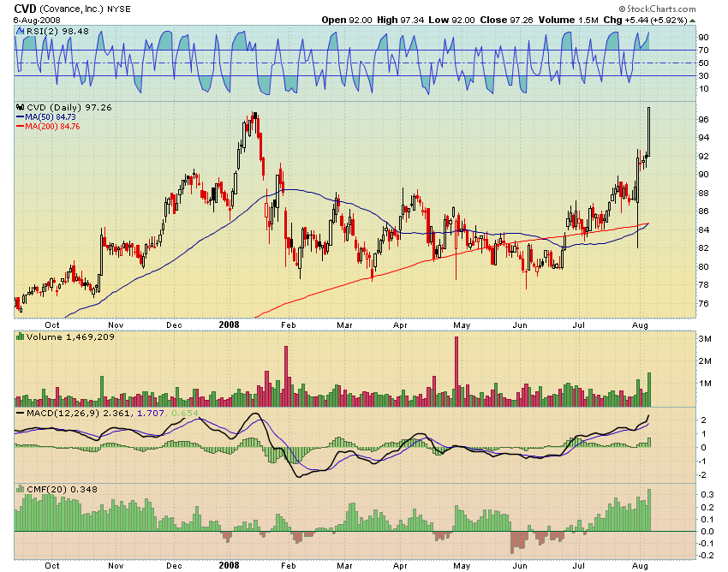
Task: Click the company name (Covance, Inc.)
Action: [71, 9]
